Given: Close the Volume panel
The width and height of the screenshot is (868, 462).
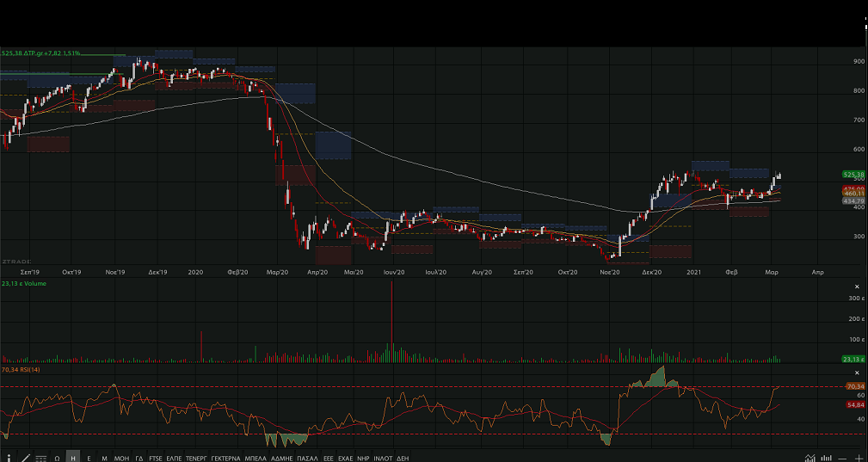Looking at the screenshot, I should click(856, 286).
